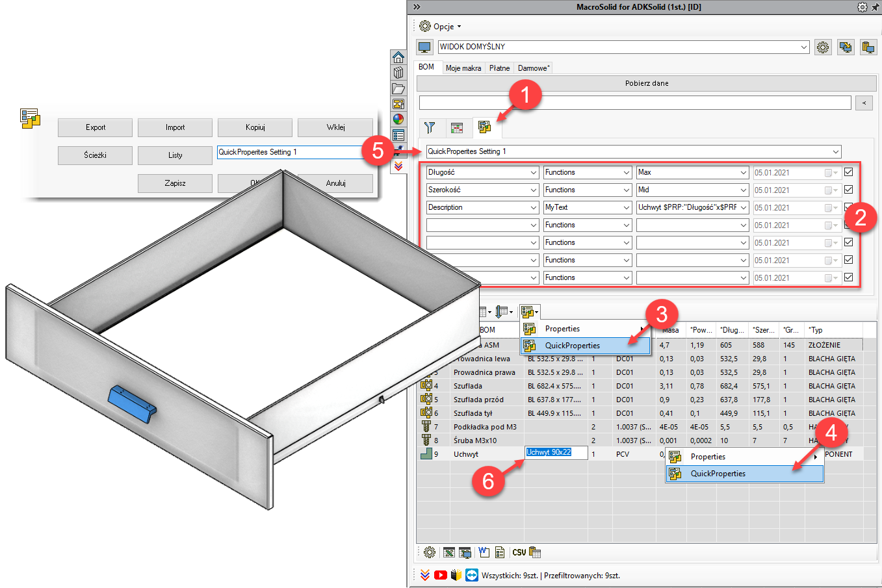882x588 pixels.
Task: Click the Zapisz button in left dialog
Action: pos(175,183)
